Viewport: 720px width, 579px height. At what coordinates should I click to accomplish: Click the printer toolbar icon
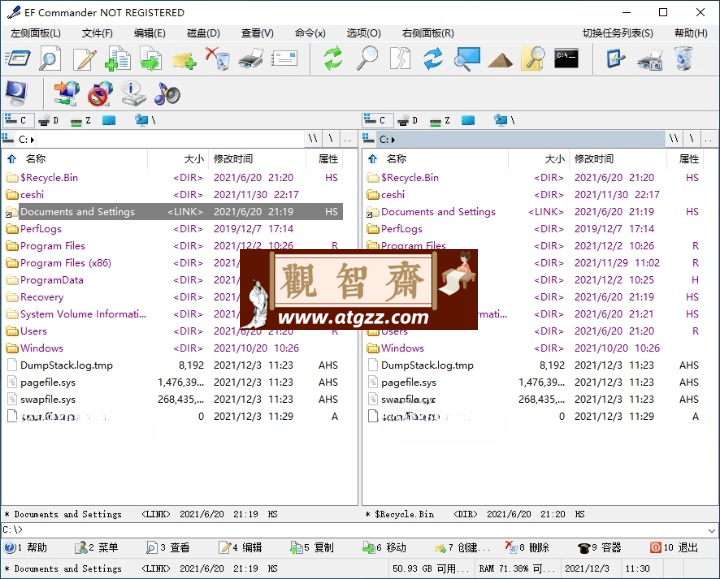(251, 59)
